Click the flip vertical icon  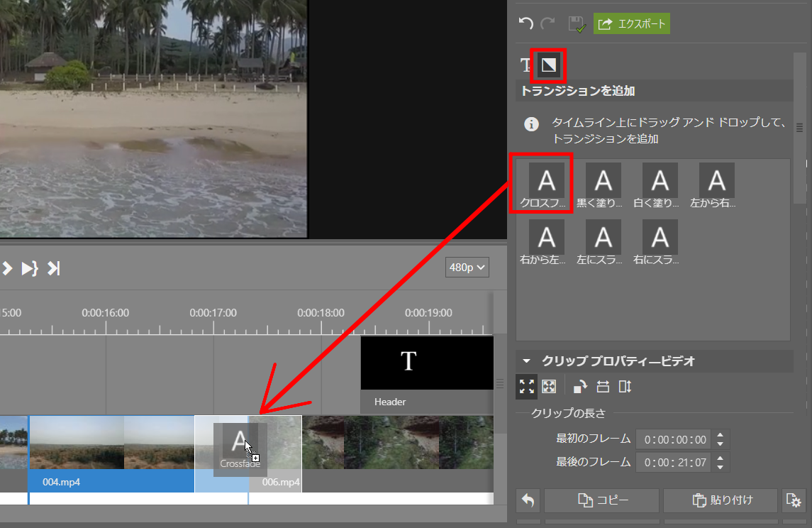pyautogui.click(x=625, y=387)
